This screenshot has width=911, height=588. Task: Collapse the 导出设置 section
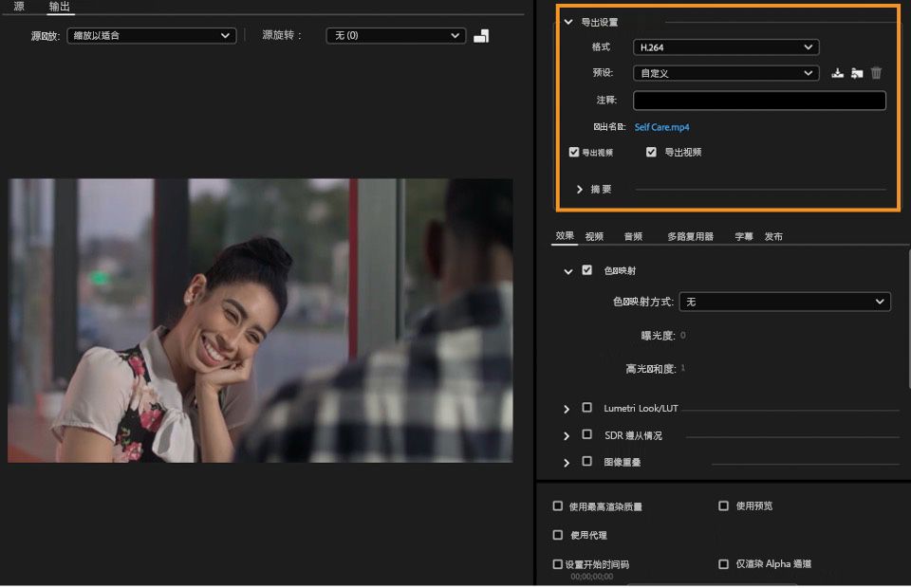(568, 22)
